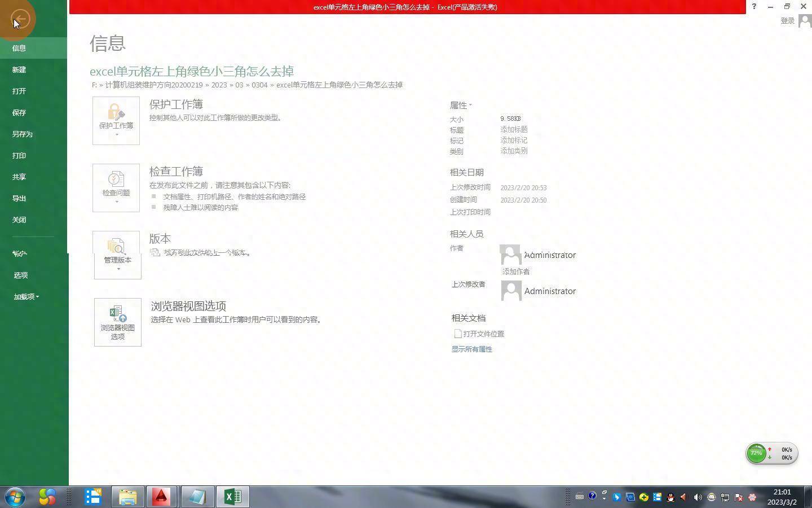Click the back arrow to exit Backstage view
812x508 pixels.
point(20,19)
